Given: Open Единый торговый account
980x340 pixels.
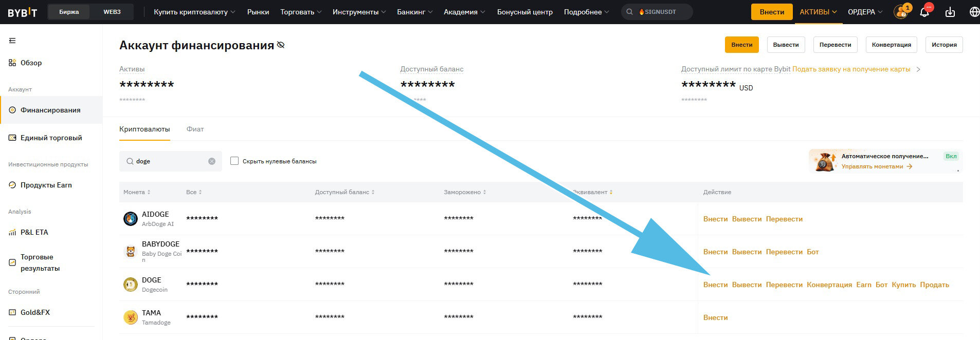Looking at the screenshot, I should pyautogui.click(x=51, y=138).
